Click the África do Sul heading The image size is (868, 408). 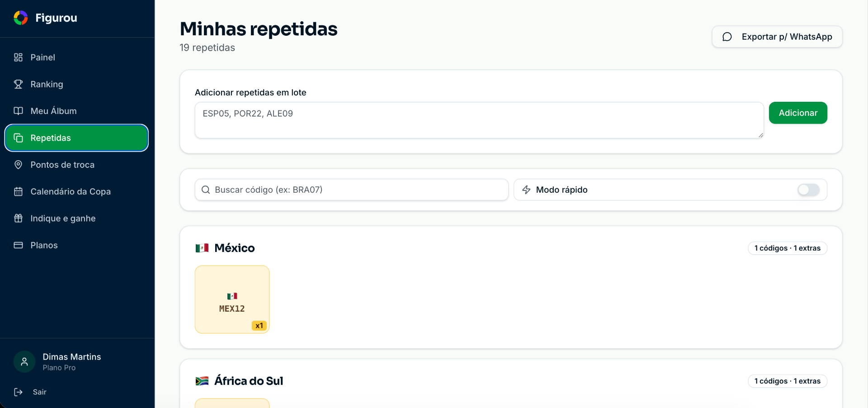[249, 381]
